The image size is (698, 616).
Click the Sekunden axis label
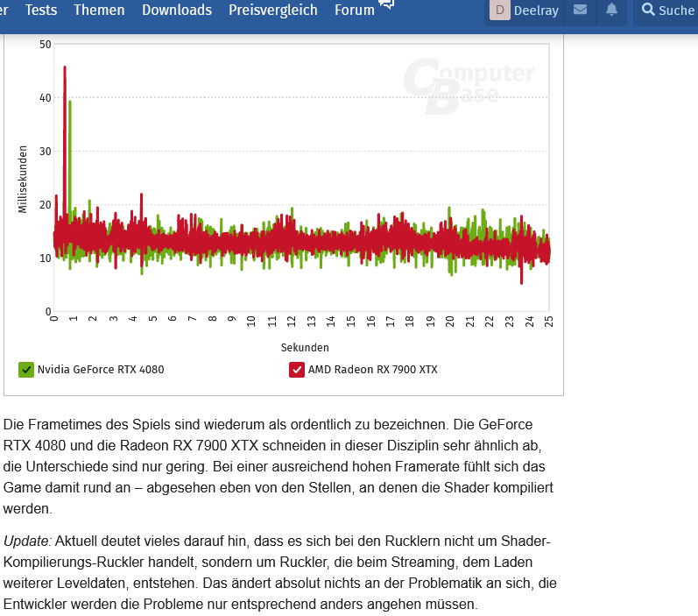coord(305,347)
